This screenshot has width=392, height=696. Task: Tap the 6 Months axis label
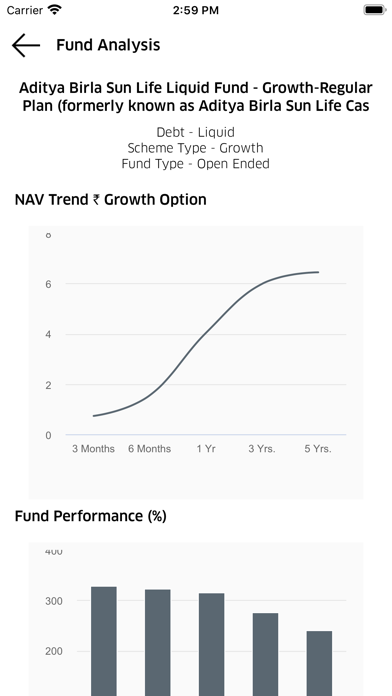(150, 449)
